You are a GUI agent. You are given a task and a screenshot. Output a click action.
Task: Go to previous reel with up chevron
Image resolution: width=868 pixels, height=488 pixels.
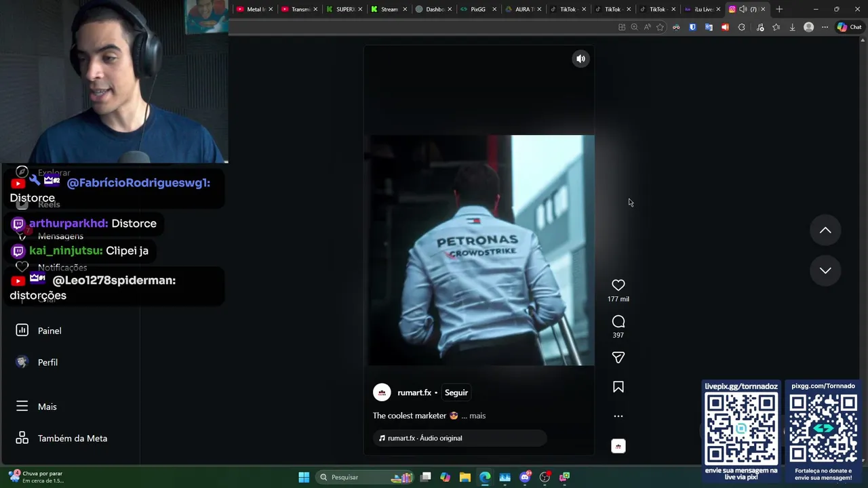point(825,230)
